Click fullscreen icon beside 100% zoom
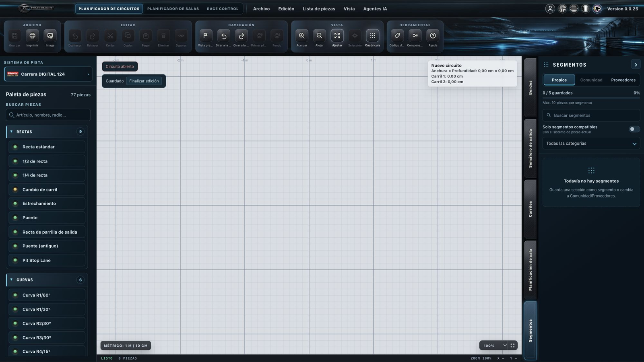Image resolution: width=644 pixels, height=362 pixels. [512, 346]
